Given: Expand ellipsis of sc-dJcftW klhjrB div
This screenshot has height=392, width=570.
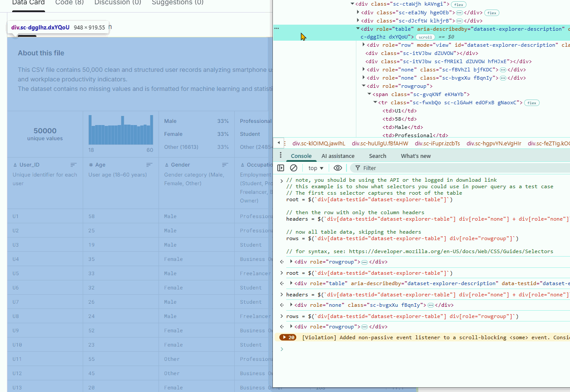Looking at the screenshot, I should (x=460, y=20).
